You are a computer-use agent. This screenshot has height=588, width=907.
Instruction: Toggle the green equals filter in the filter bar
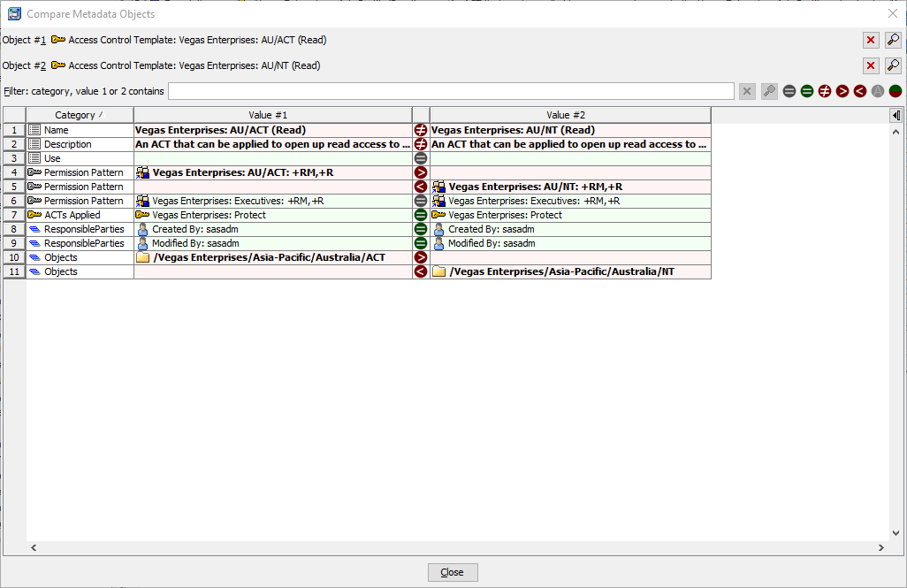807,91
